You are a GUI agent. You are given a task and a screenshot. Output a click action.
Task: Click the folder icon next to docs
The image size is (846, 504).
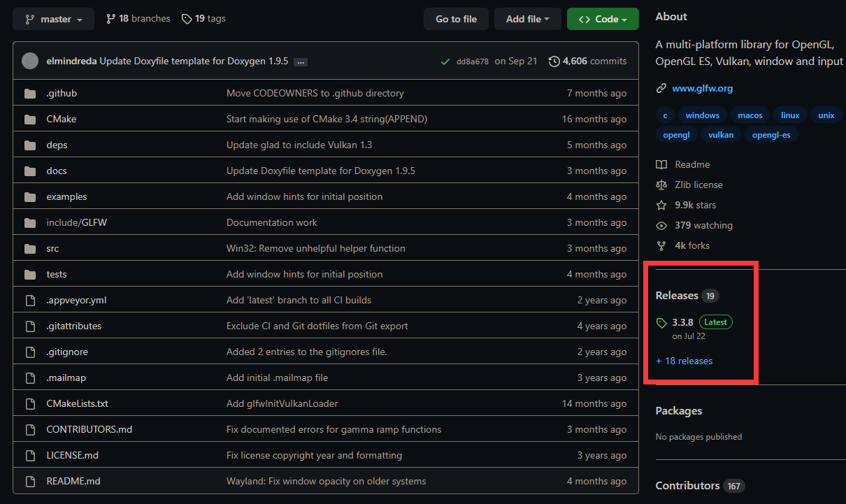point(30,171)
